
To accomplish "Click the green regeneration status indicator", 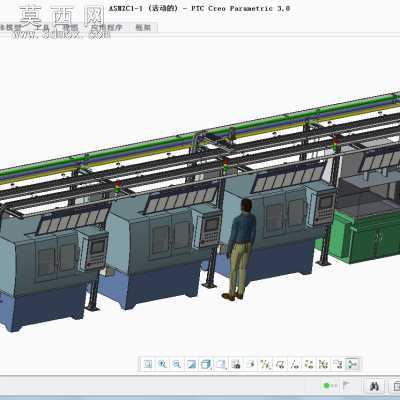I will 327,386.
